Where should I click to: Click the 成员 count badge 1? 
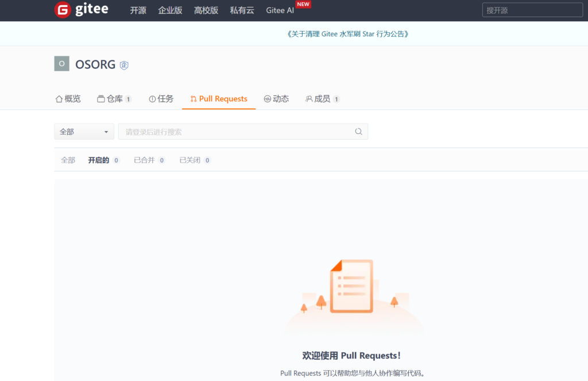coord(336,99)
